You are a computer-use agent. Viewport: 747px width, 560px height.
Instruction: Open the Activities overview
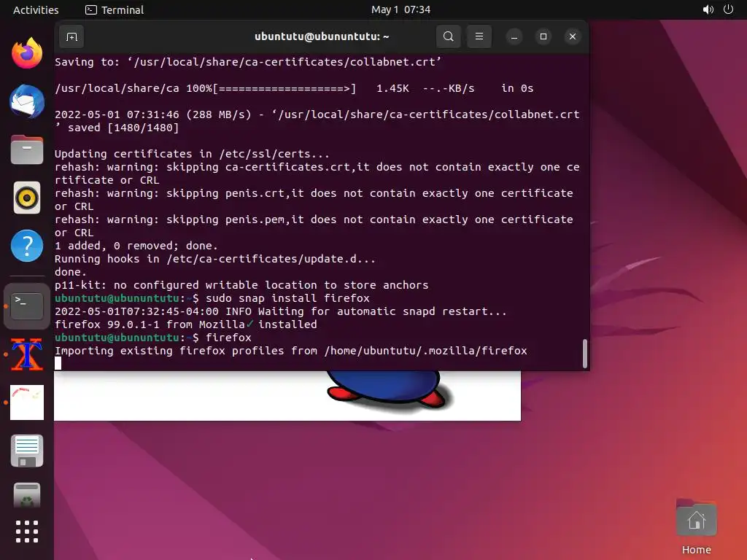pos(36,9)
